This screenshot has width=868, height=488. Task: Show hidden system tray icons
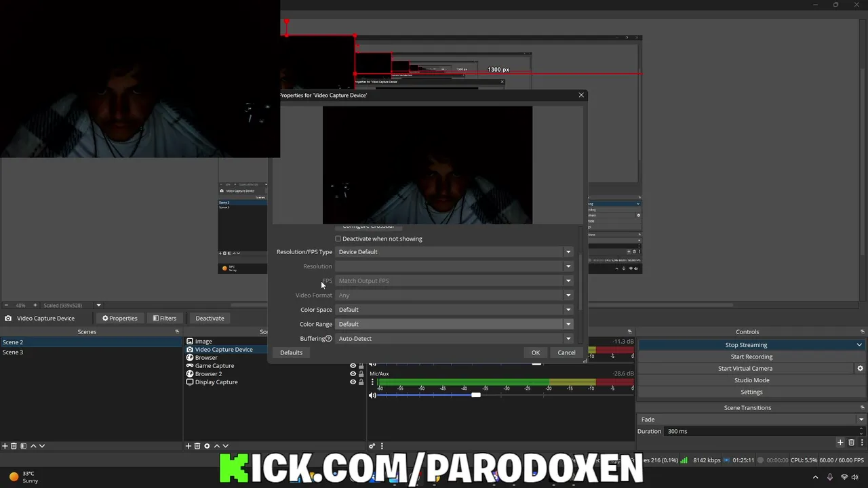coord(816,477)
